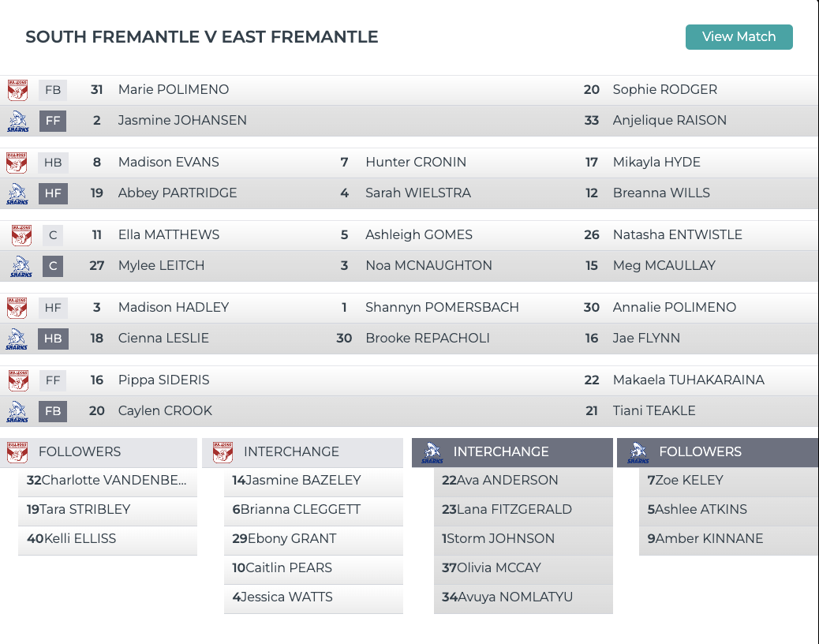The height and width of the screenshot is (644, 819).
Task: Click Sharks logo beside Jasmine Johansen row
Action: point(17,121)
